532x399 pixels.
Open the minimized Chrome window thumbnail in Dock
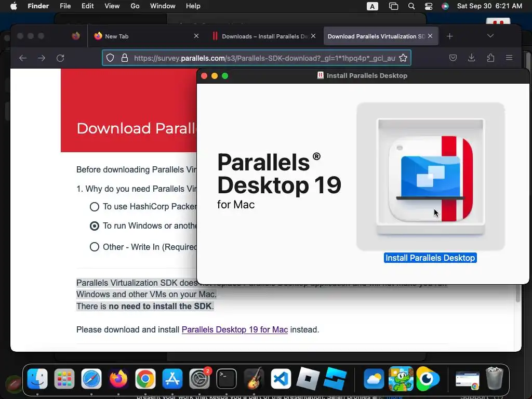467,380
